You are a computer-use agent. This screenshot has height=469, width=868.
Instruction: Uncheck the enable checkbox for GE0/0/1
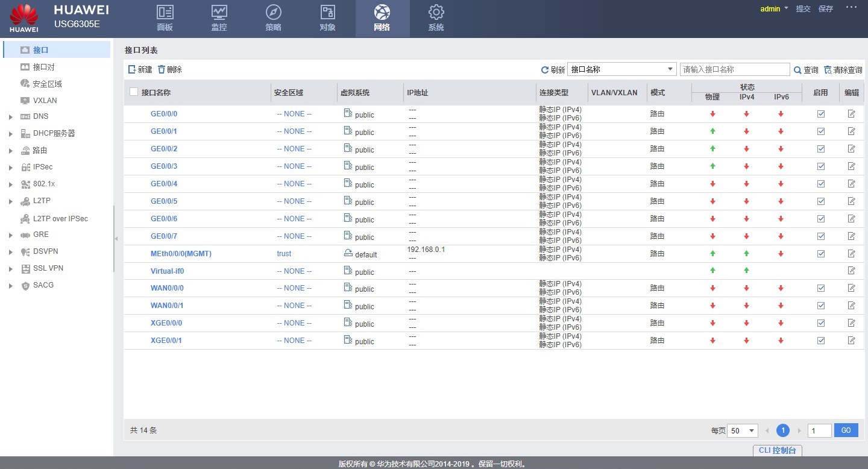point(820,131)
